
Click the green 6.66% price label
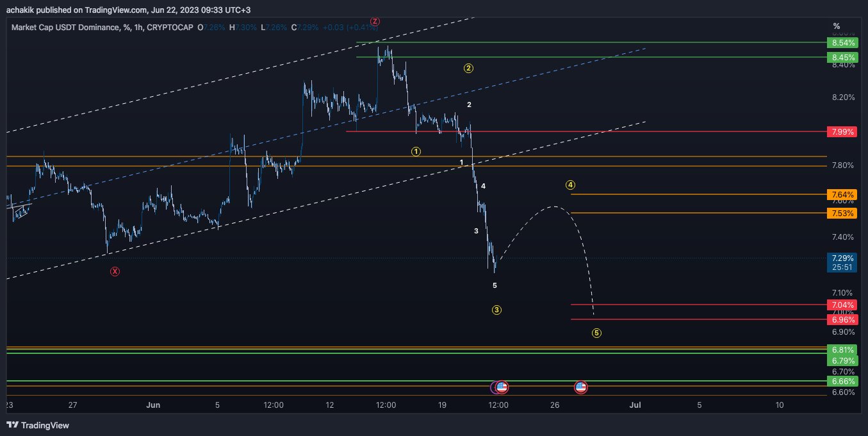point(842,381)
